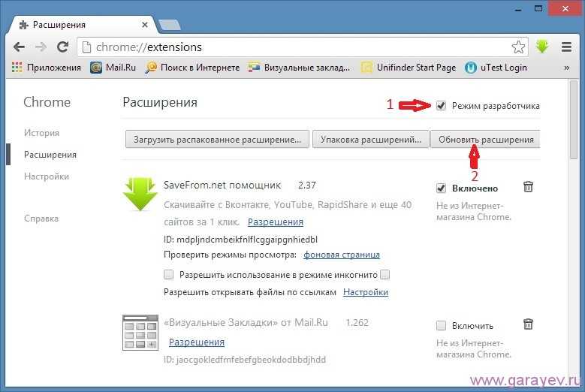Viewport: 585px width, 392px height.
Task: Open the Unifinder Start Page bookmark
Action: (409, 68)
